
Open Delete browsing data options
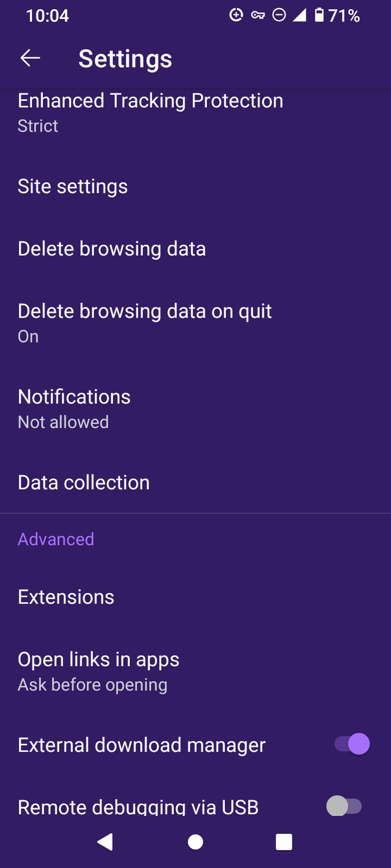point(112,248)
